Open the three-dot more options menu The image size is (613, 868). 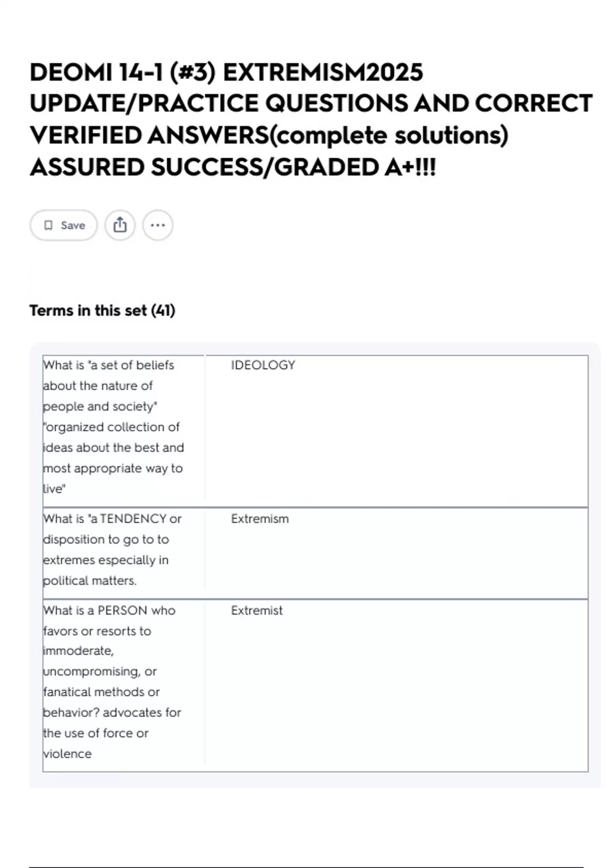point(158,225)
